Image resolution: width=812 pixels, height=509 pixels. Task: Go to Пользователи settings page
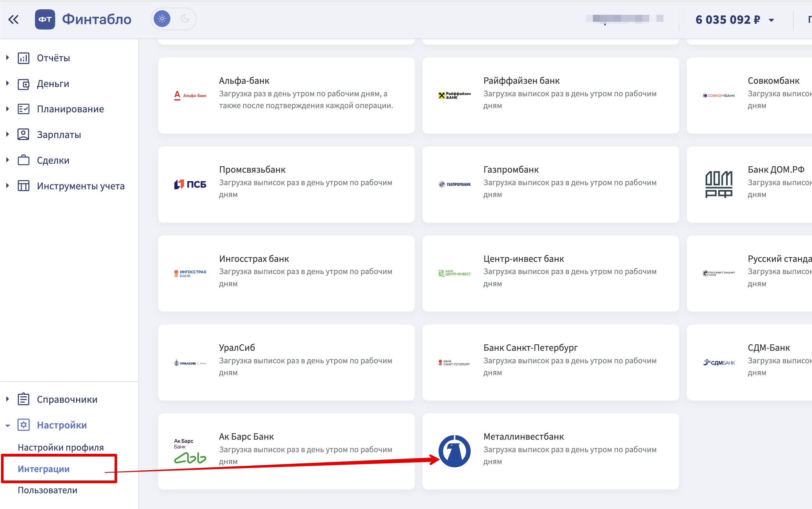pos(47,490)
